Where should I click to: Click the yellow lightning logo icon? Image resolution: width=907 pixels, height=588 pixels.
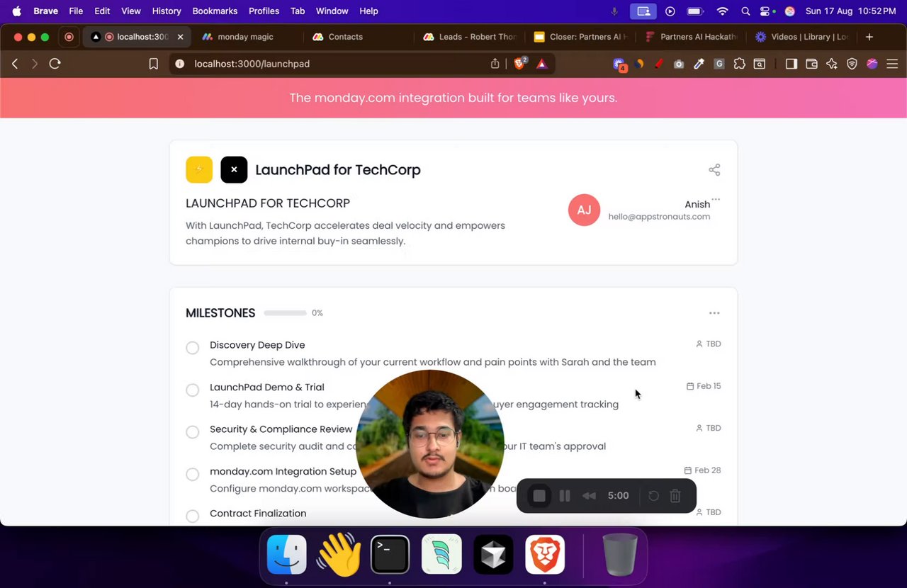[199, 170]
